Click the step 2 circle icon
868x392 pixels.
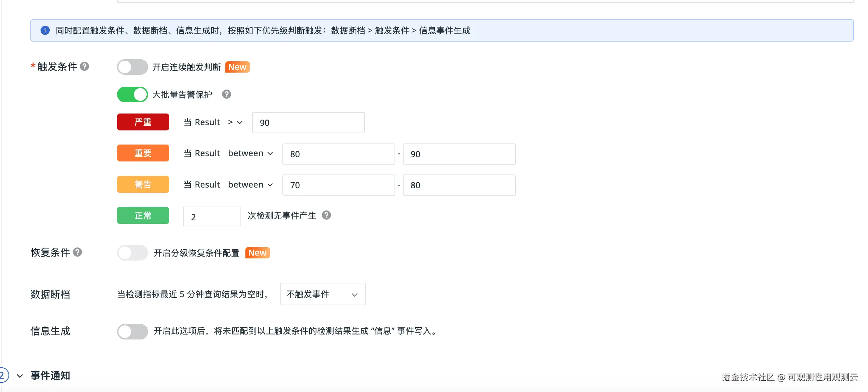(x=3, y=375)
